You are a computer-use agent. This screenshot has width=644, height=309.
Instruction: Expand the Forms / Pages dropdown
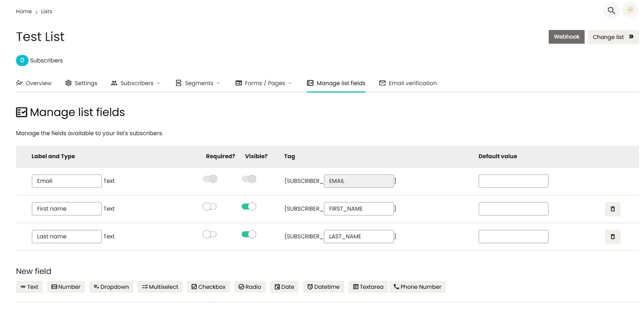[264, 83]
